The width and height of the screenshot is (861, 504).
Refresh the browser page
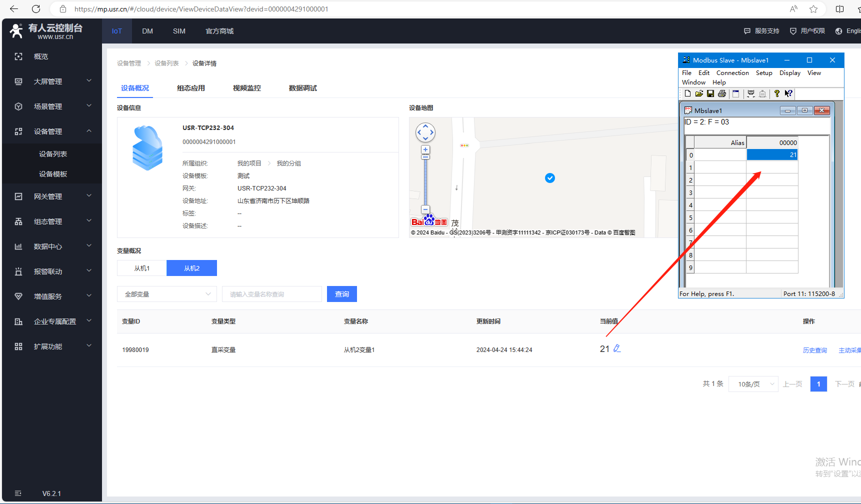pyautogui.click(x=36, y=9)
